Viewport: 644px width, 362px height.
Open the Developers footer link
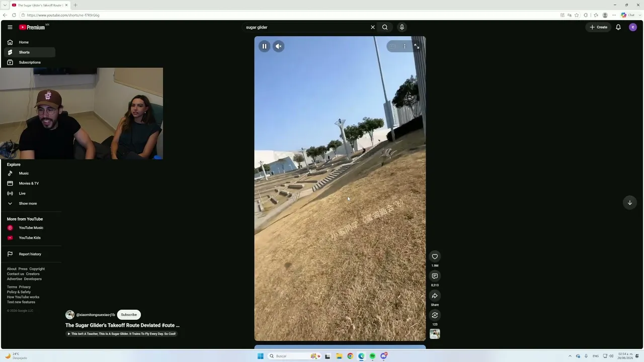click(33, 279)
